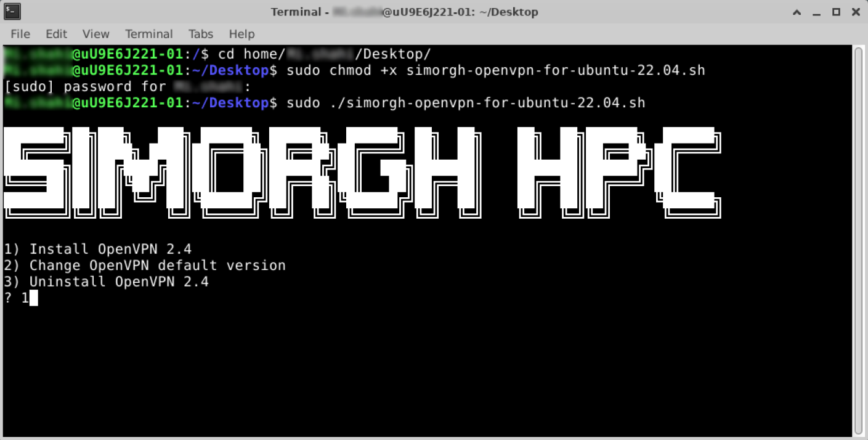Click the vertical scrollbar of the terminal

click(858, 240)
